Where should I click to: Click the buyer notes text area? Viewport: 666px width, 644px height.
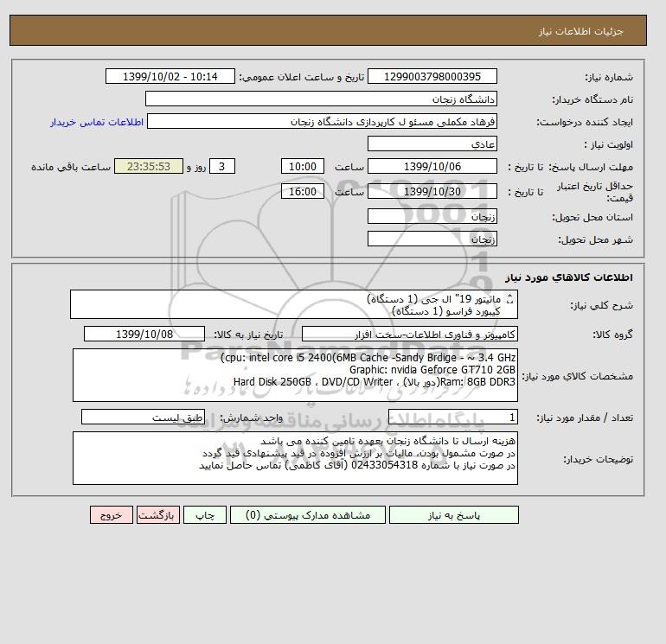tap(295, 458)
